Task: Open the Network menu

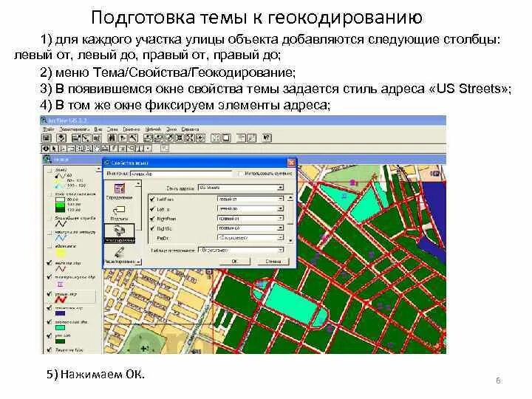Action: pos(153,129)
